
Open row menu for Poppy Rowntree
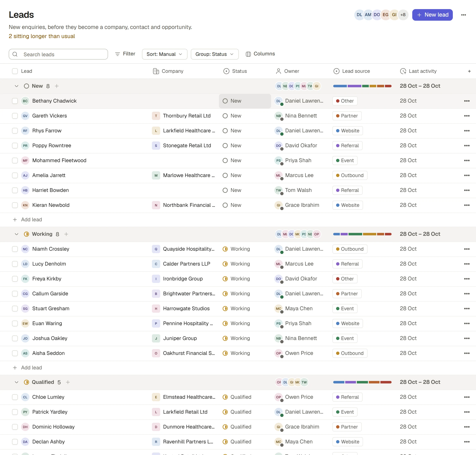tap(466, 146)
